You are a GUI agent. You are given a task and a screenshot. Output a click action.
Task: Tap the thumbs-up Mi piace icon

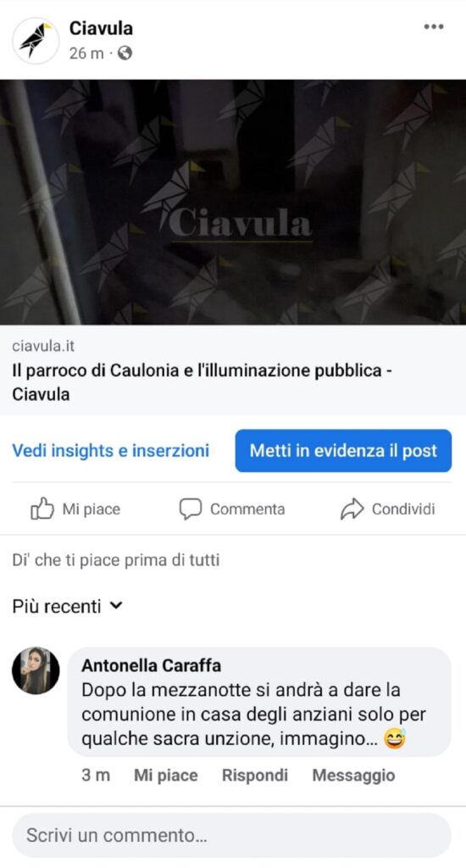pyautogui.click(x=42, y=509)
